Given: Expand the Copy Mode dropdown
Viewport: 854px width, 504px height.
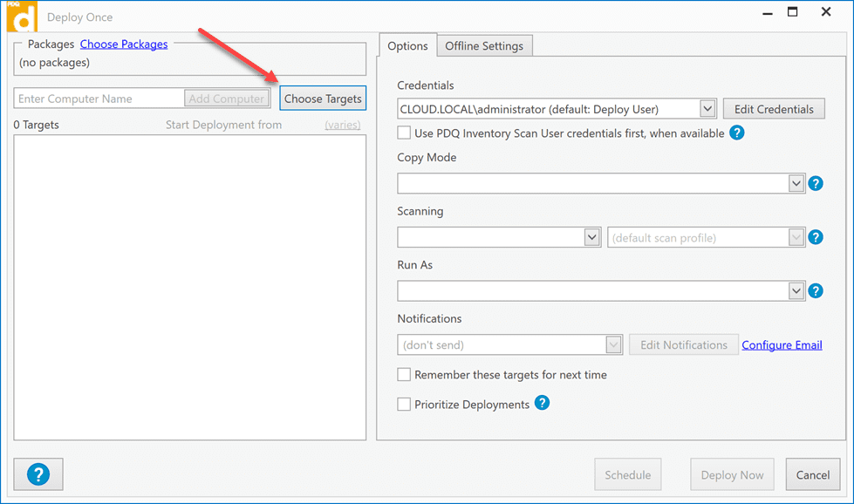Looking at the screenshot, I should (x=796, y=184).
